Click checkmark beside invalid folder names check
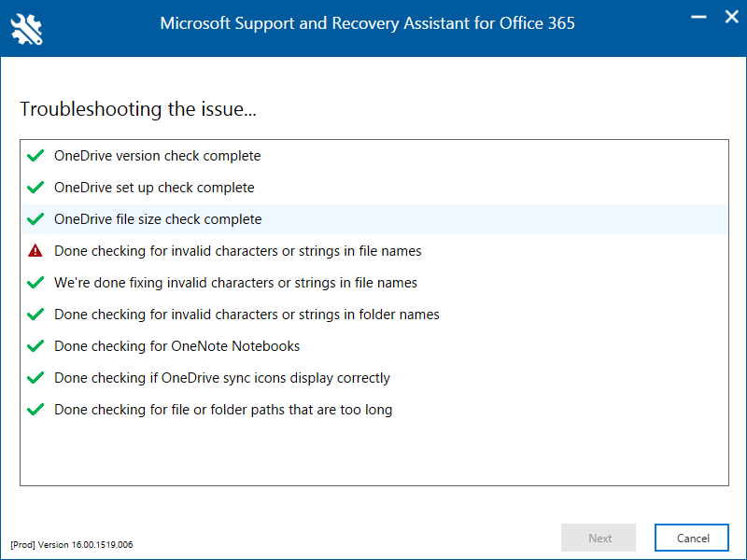 (x=35, y=315)
